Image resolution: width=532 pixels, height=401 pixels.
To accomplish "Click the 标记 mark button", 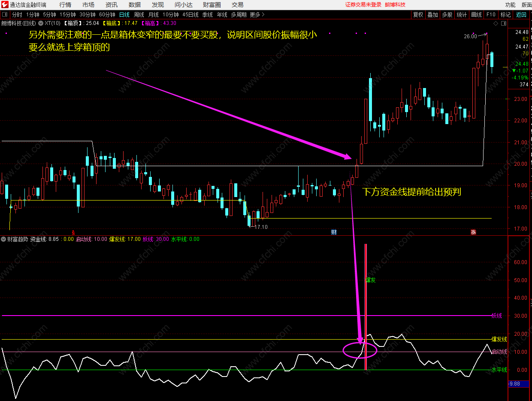I will (x=505, y=15).
